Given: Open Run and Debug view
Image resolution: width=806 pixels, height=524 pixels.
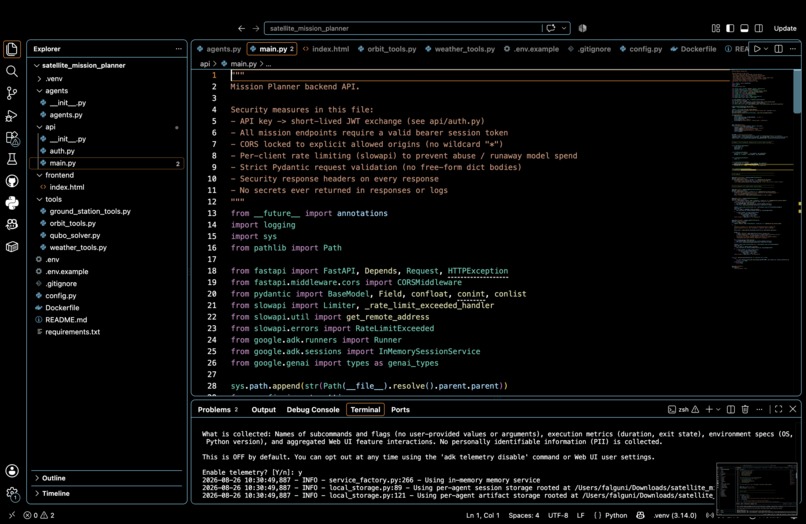Looking at the screenshot, I should pyautogui.click(x=12, y=116).
